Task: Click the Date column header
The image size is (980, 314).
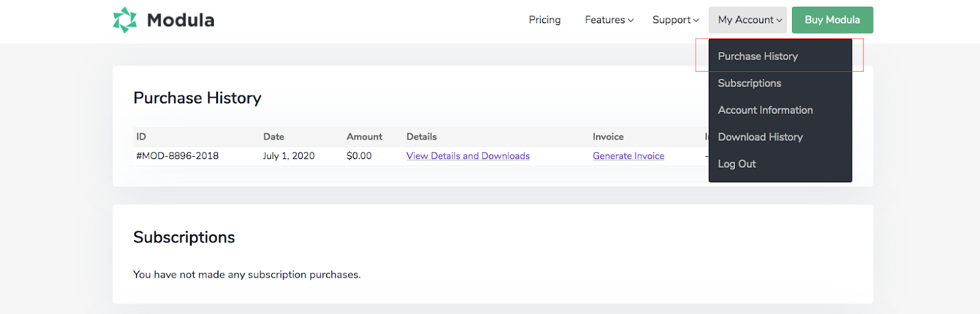Action: click(274, 136)
